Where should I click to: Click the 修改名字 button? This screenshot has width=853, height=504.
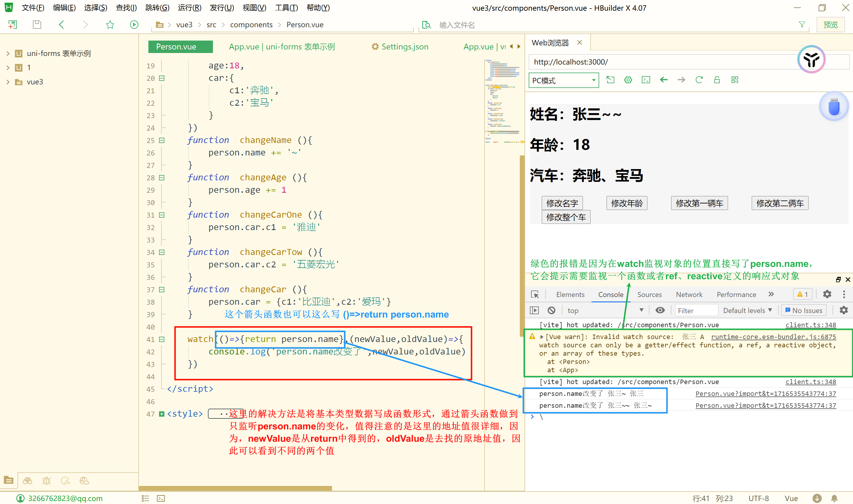tap(562, 203)
